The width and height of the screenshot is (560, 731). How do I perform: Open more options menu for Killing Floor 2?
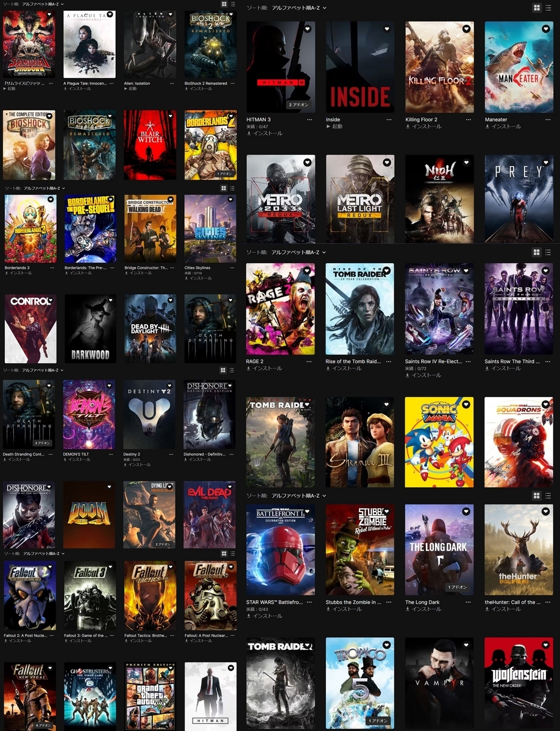[x=468, y=119]
